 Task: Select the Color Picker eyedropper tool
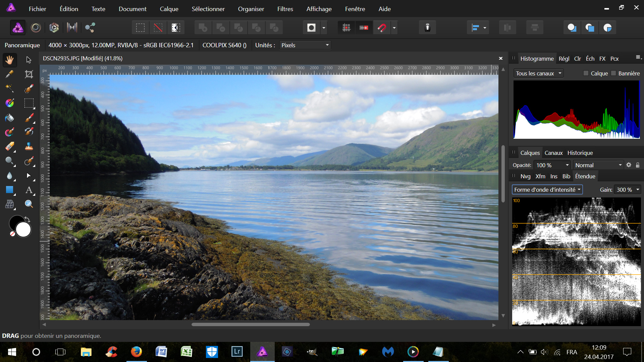click(9, 74)
